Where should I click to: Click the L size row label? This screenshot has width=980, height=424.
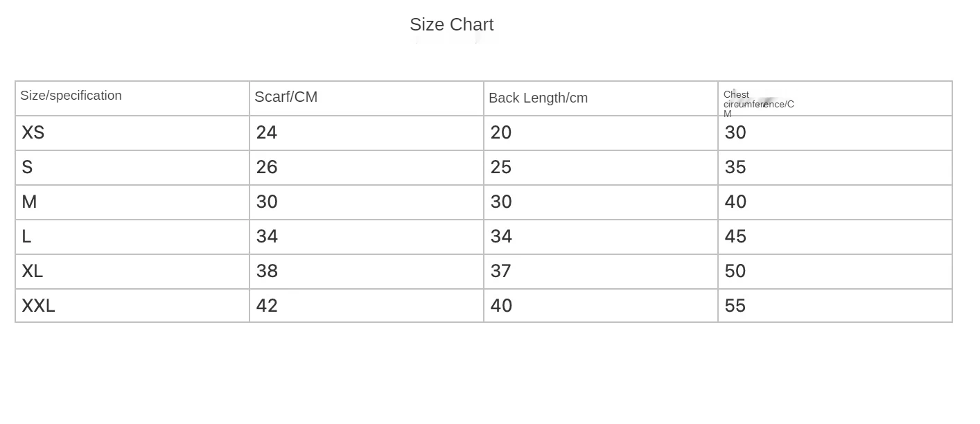point(26,237)
